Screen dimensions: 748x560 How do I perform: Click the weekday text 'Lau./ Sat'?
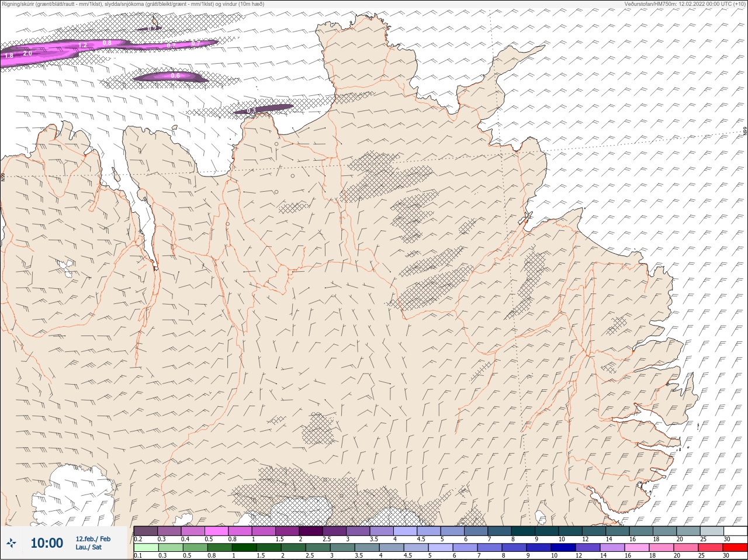click(89, 548)
